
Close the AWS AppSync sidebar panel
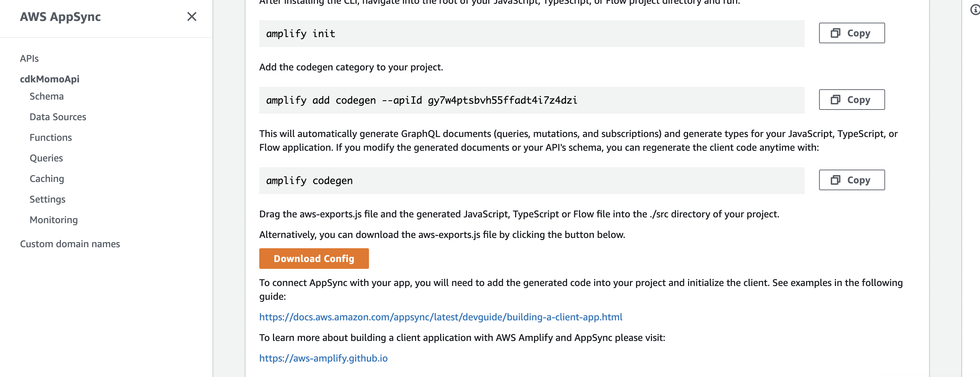[192, 16]
